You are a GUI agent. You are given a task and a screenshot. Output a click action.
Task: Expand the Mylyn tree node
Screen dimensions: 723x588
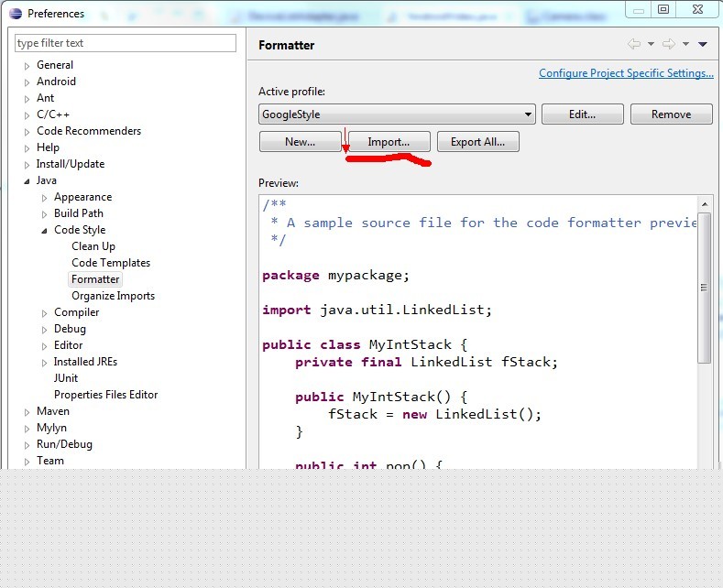coord(27,429)
